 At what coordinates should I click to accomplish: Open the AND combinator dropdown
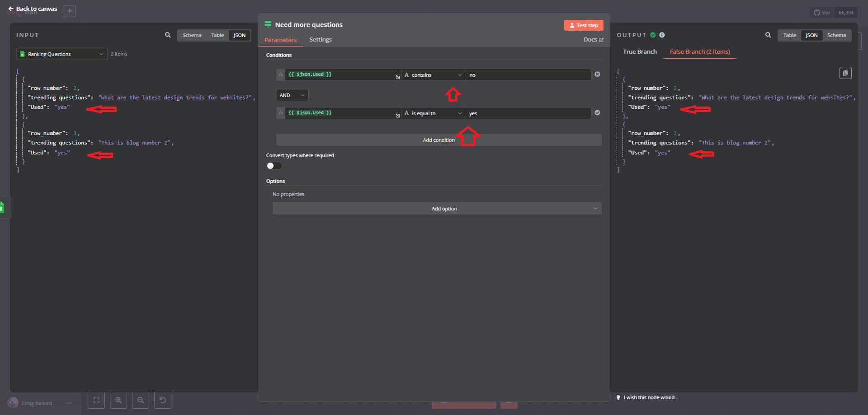(292, 95)
